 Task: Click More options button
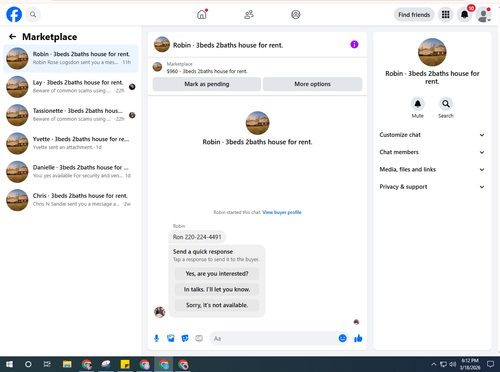coord(312,84)
